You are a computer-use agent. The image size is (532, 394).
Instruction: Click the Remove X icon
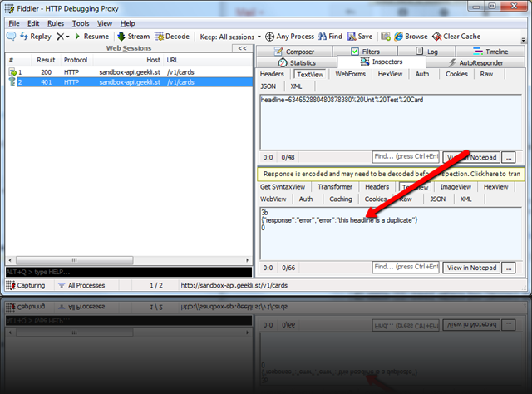(x=60, y=37)
